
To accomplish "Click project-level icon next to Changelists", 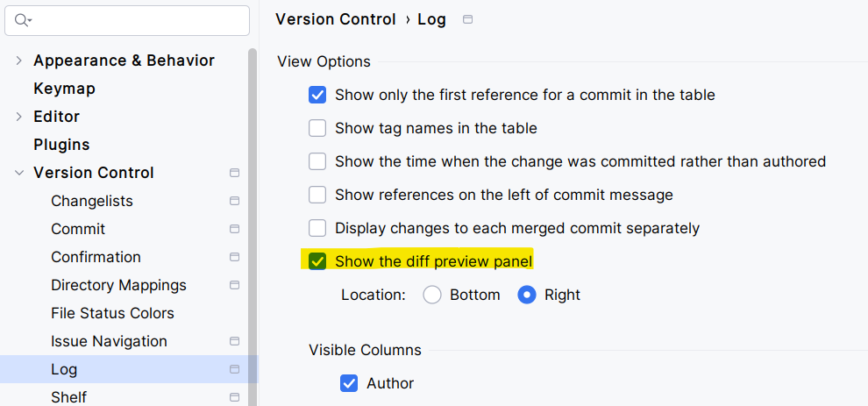I will point(234,201).
